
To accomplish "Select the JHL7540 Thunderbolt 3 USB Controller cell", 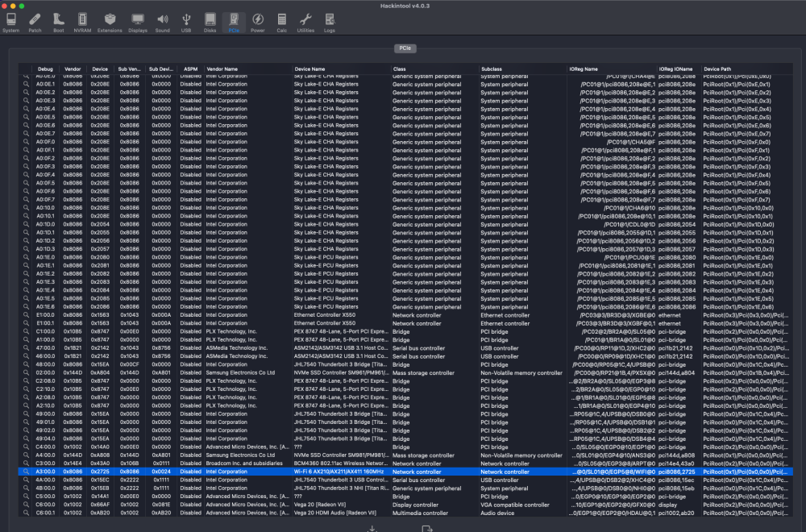I will pyautogui.click(x=341, y=480).
